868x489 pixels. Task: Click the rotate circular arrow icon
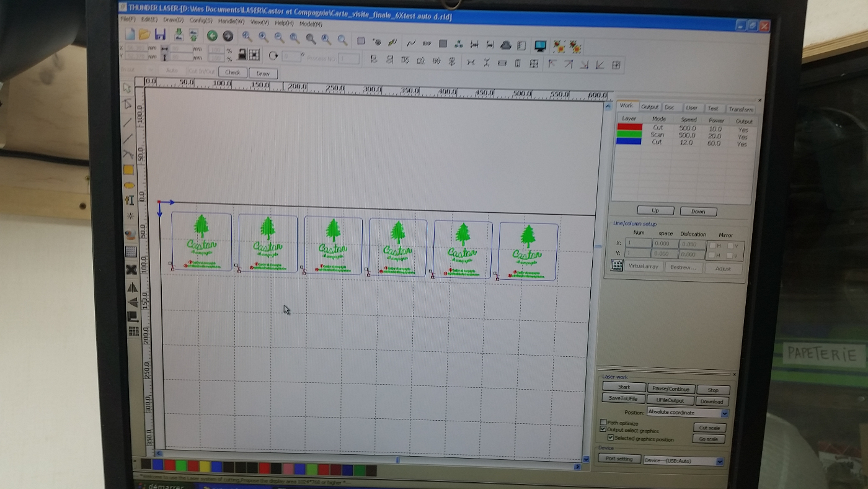273,56
